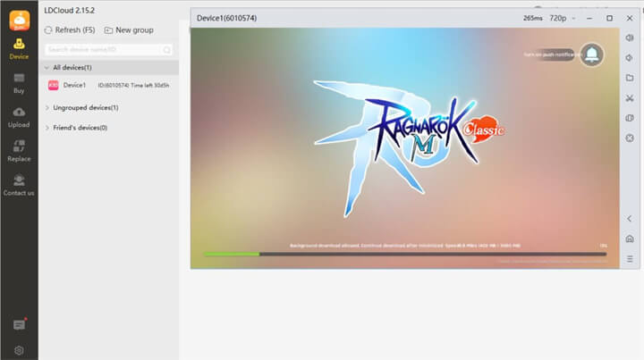
Task: Click Device1(6010574) window title
Action: (x=226, y=18)
